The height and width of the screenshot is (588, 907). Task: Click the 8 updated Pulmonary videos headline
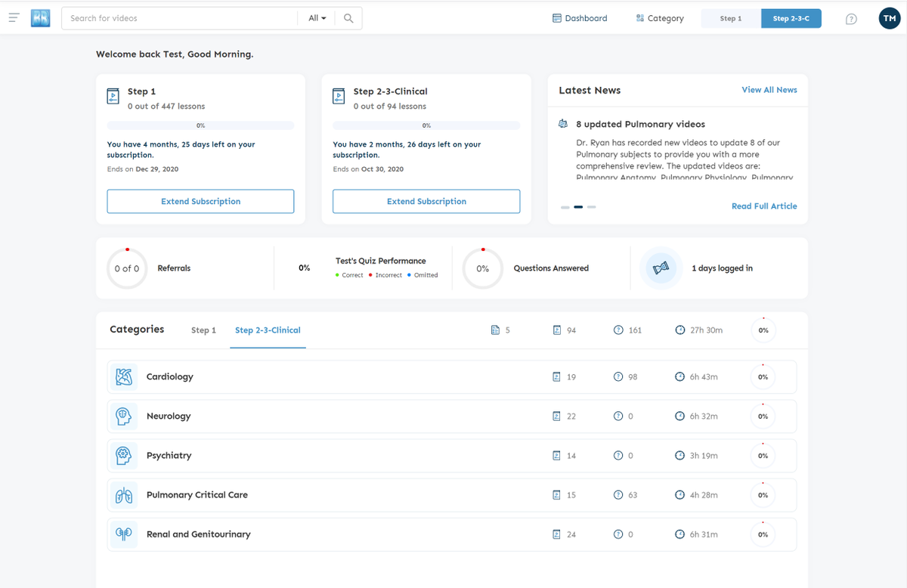640,124
